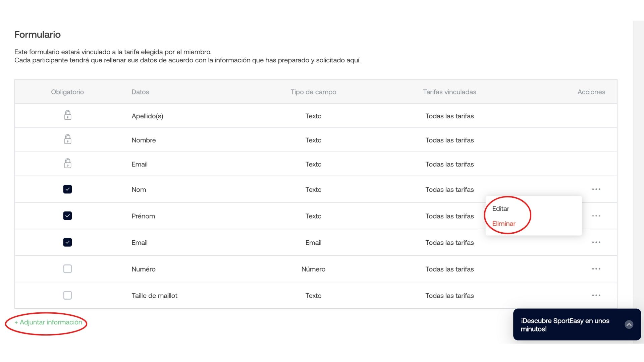The image size is (644, 362).
Task: Toggle the mandatory checkbox for Email field
Action: [67, 242]
